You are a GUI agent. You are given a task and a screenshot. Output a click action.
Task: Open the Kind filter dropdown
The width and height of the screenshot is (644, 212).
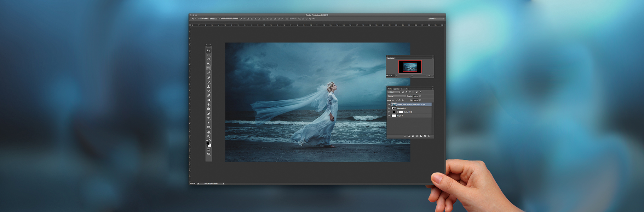394,92
